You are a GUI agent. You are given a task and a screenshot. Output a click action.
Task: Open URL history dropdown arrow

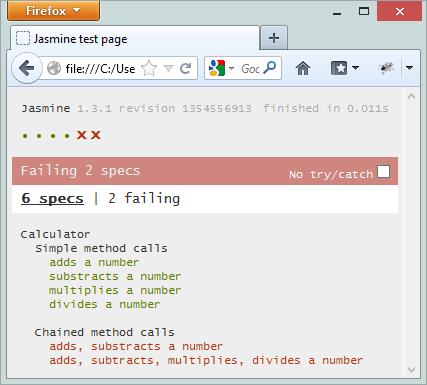169,69
